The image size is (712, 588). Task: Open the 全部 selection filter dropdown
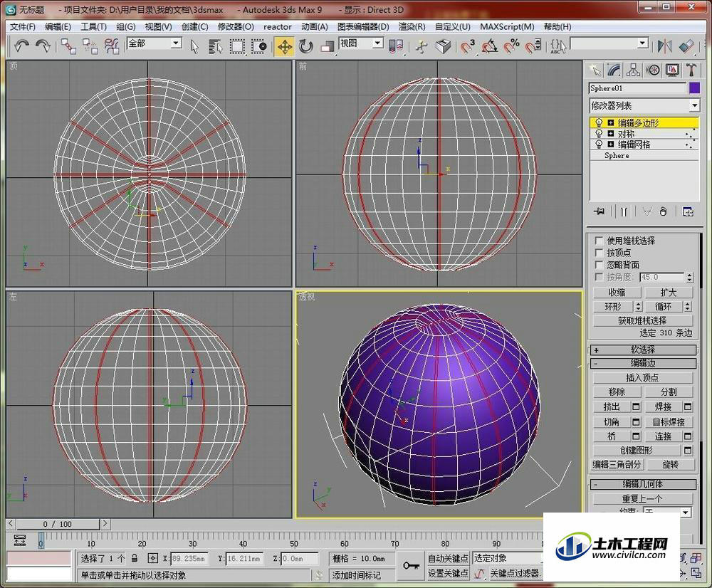pyautogui.click(x=176, y=43)
